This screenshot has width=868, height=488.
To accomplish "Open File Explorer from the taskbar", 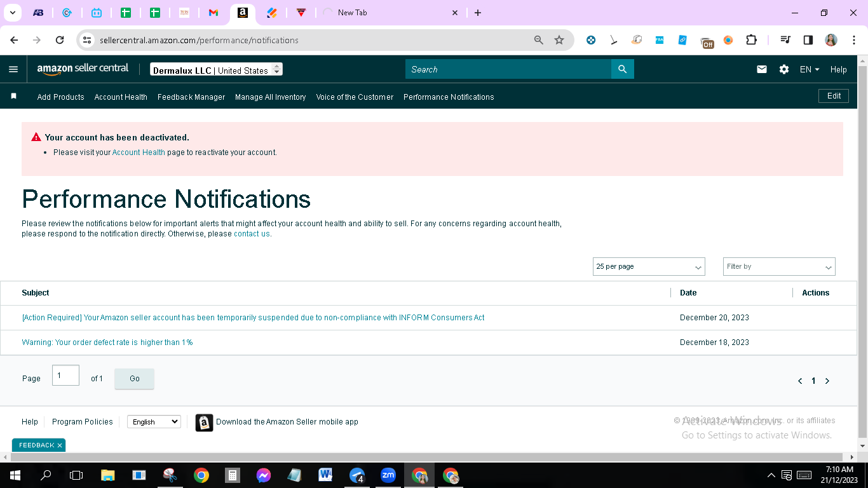I will 108,475.
